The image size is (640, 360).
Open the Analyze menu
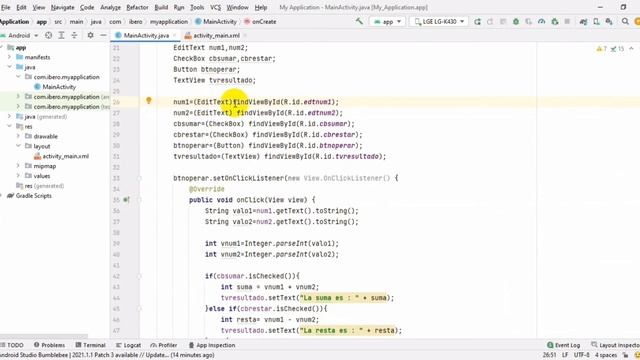click(x=110, y=7)
